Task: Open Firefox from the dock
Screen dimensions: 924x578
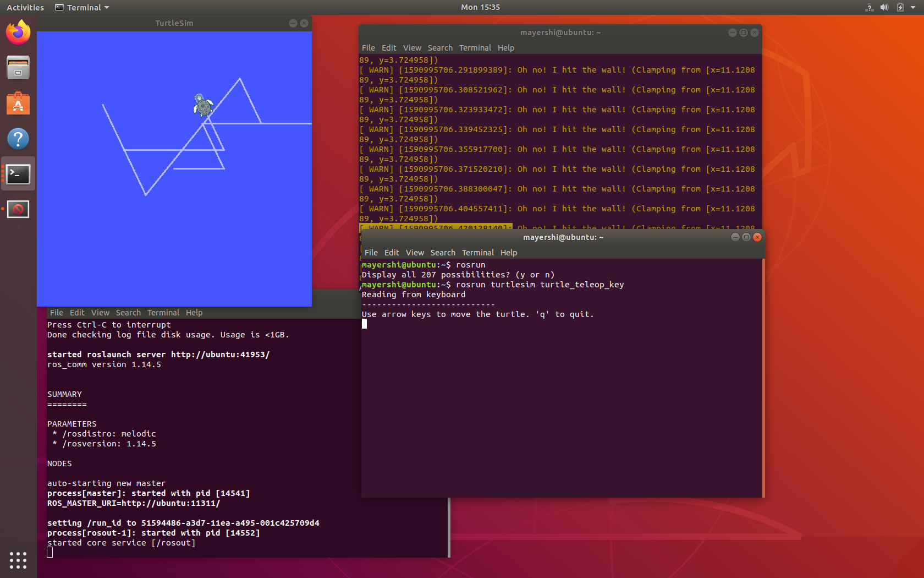Action: [18, 32]
